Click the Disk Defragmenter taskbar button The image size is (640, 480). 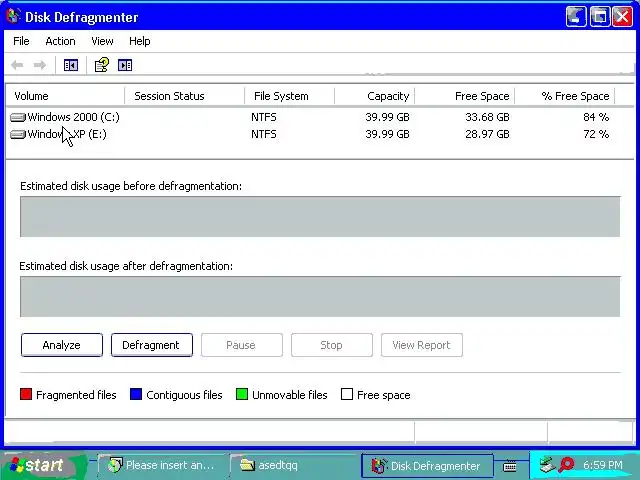(x=427, y=466)
